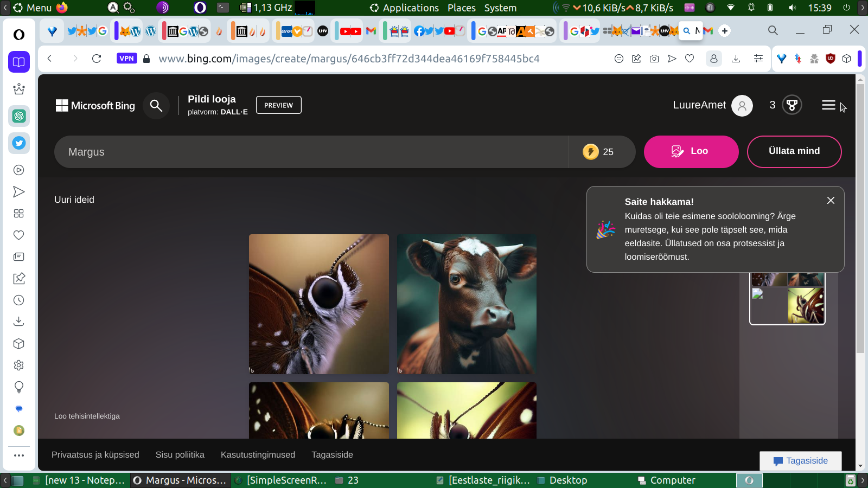The image size is (868, 488).
Task: Open a new tab with plus button
Action: tap(725, 31)
